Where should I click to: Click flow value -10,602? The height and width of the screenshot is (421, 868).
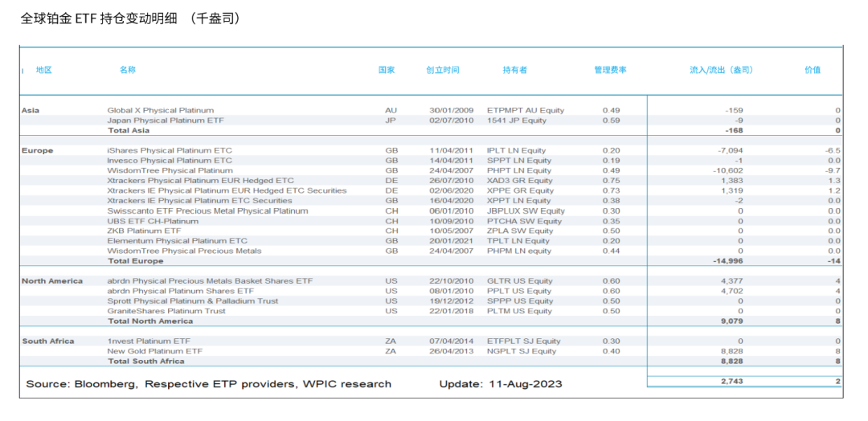tap(728, 170)
